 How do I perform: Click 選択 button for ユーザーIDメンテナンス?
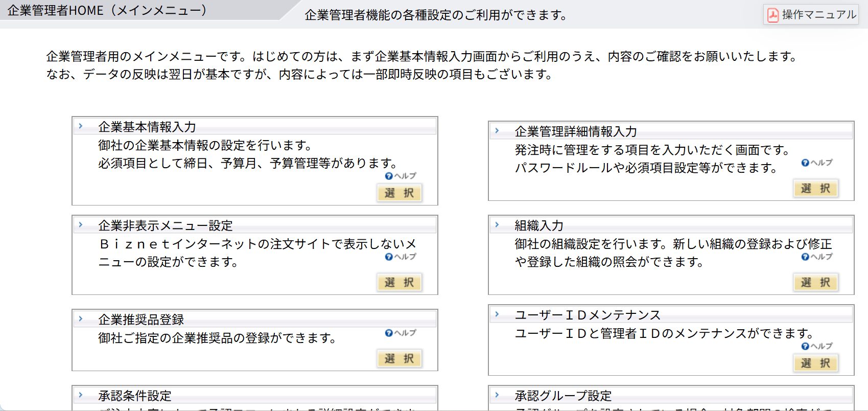[815, 363]
